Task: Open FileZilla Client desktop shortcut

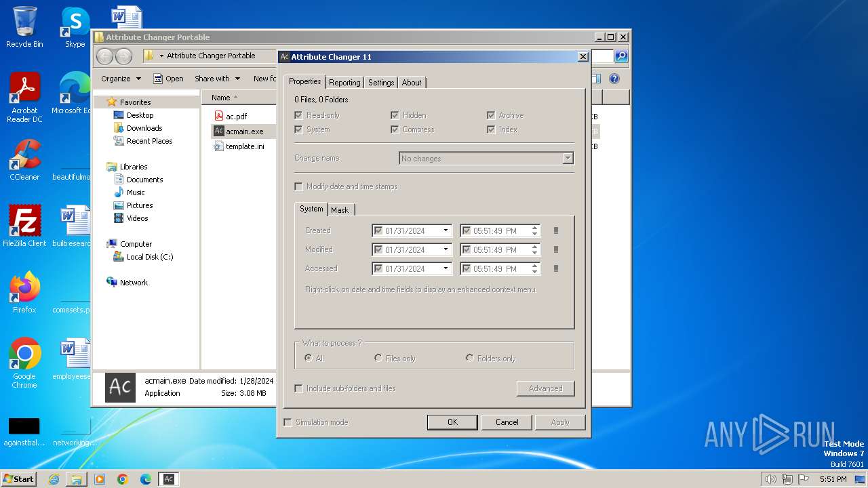Action: [24, 226]
